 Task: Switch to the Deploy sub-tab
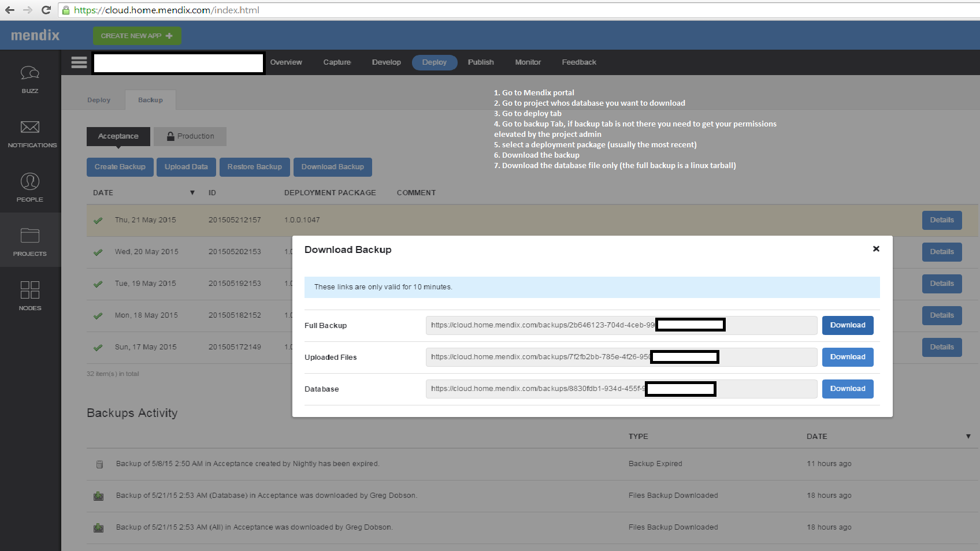click(98, 99)
